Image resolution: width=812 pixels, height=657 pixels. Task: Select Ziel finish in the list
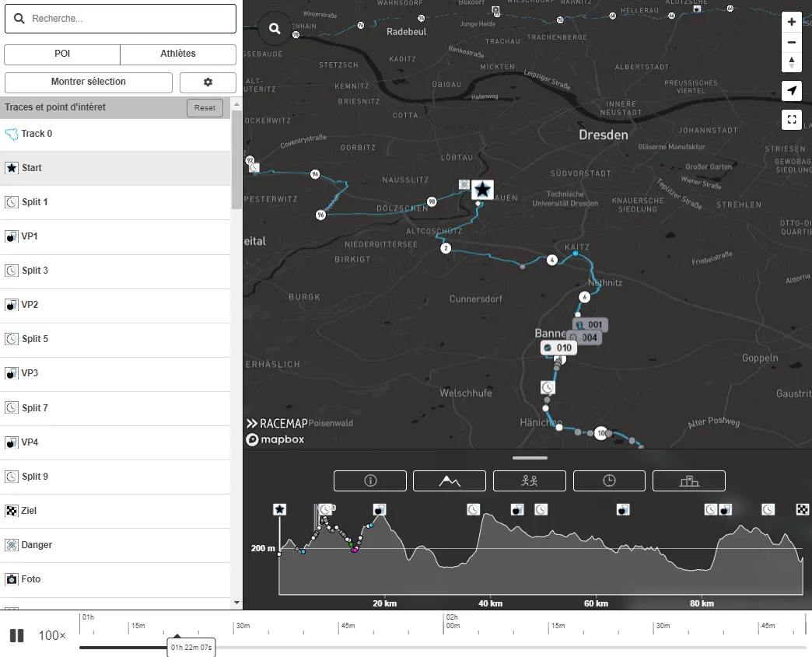115,511
